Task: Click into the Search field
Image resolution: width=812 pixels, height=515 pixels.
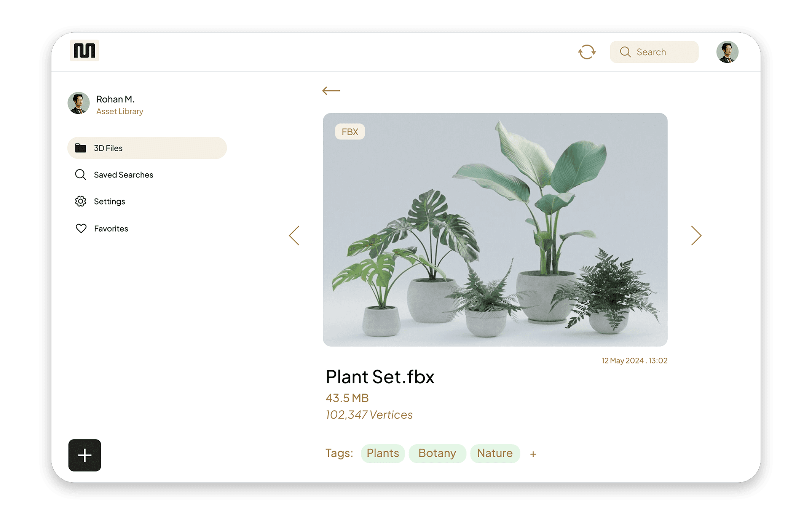Action: 654,52
